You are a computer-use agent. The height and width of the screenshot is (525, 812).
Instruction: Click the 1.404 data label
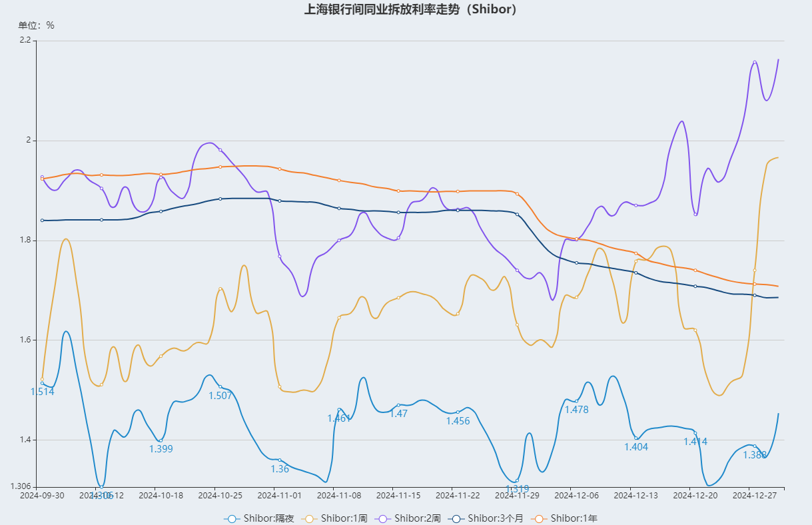tap(636, 447)
